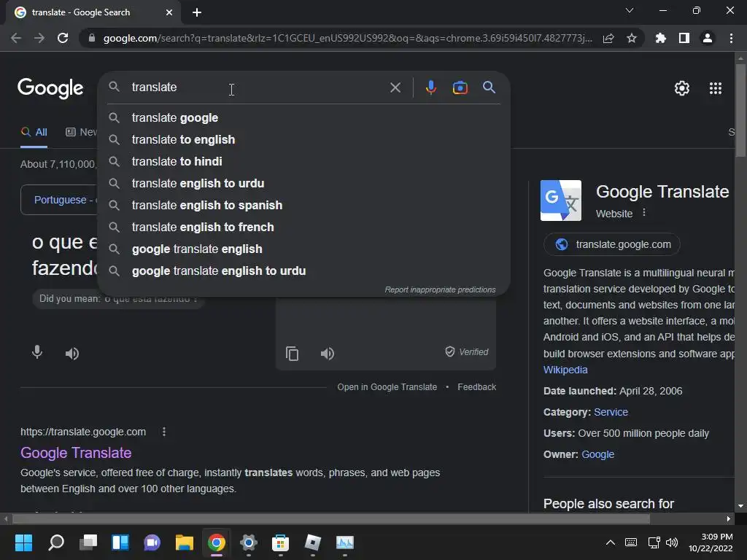Bookmark this tab with star icon
Viewport: 747px width, 560px height.
point(631,38)
